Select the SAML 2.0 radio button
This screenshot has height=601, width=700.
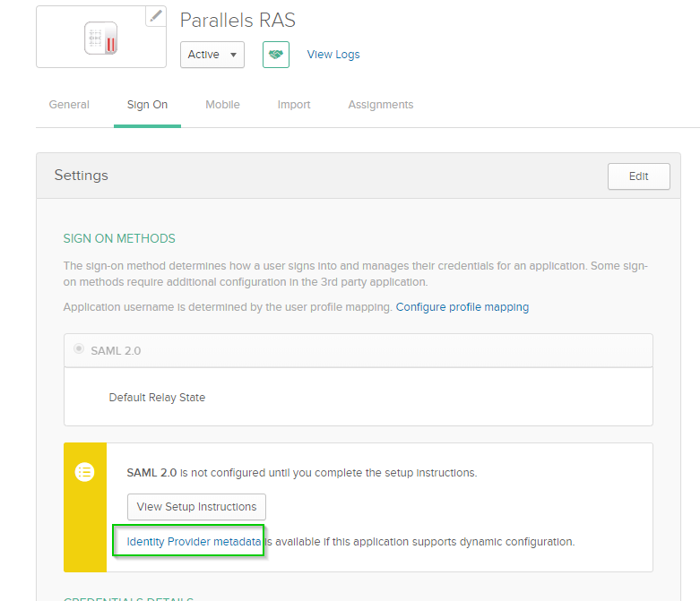[79, 349]
